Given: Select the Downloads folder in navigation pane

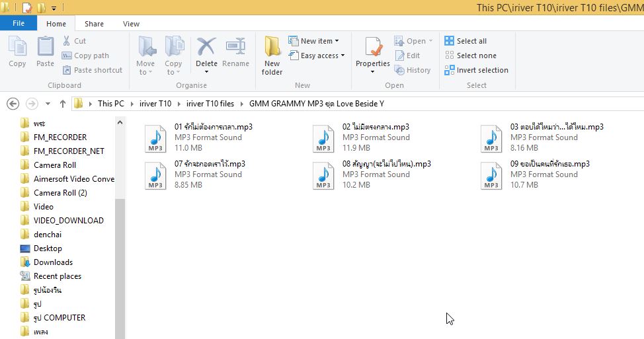Looking at the screenshot, I should 53,262.
